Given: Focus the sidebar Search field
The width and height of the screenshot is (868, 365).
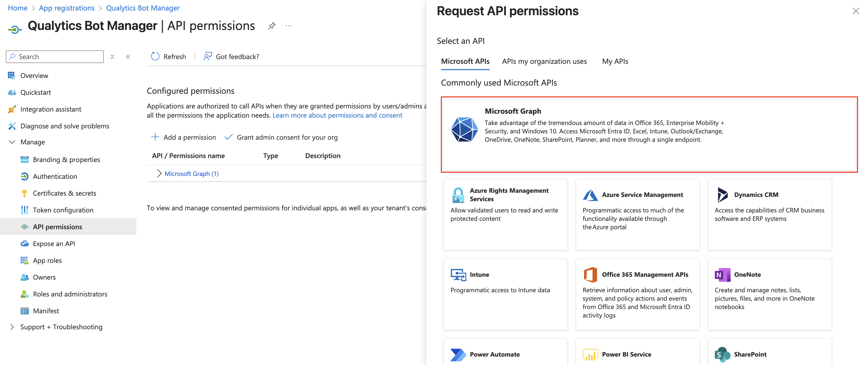Looking at the screenshot, I should tap(55, 57).
